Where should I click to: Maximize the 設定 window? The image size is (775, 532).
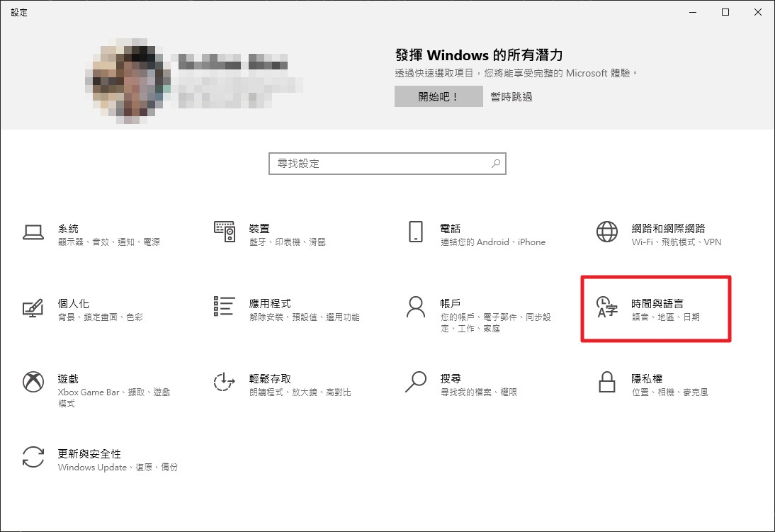pyautogui.click(x=725, y=12)
